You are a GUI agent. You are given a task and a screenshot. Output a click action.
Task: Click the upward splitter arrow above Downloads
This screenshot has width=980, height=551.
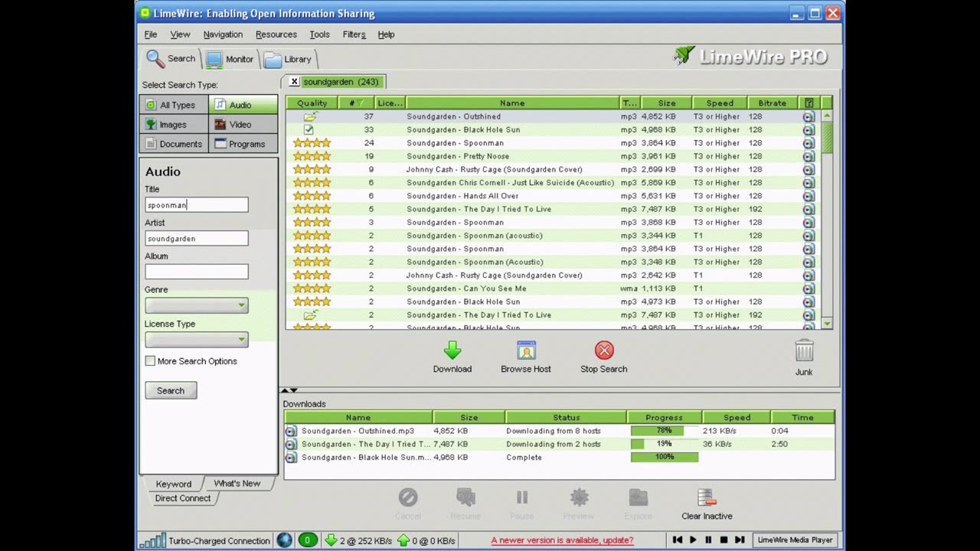pyautogui.click(x=285, y=391)
